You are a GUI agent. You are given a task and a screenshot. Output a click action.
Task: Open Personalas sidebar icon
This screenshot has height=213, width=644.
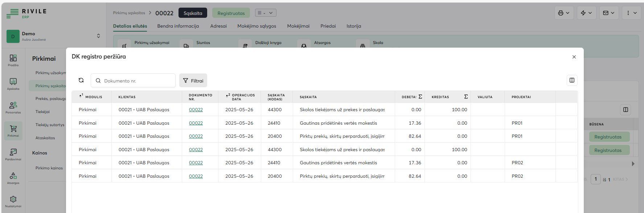point(13,107)
